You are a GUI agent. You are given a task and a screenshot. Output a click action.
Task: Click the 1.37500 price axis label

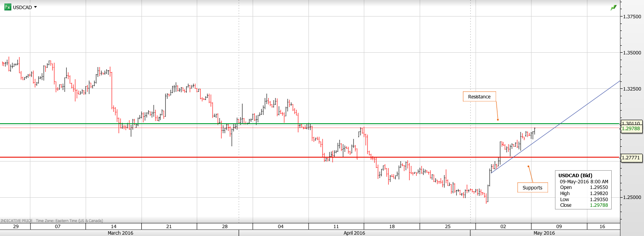pyautogui.click(x=631, y=17)
